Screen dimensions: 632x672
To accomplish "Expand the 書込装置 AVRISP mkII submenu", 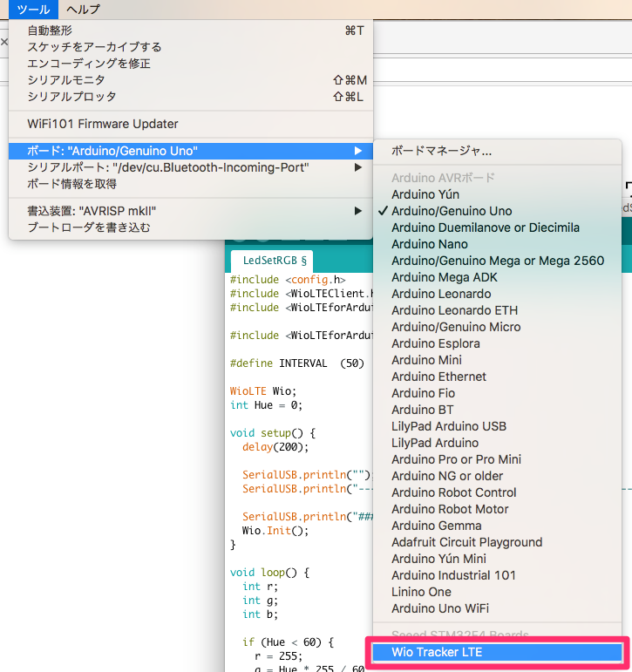I will pyautogui.click(x=357, y=211).
